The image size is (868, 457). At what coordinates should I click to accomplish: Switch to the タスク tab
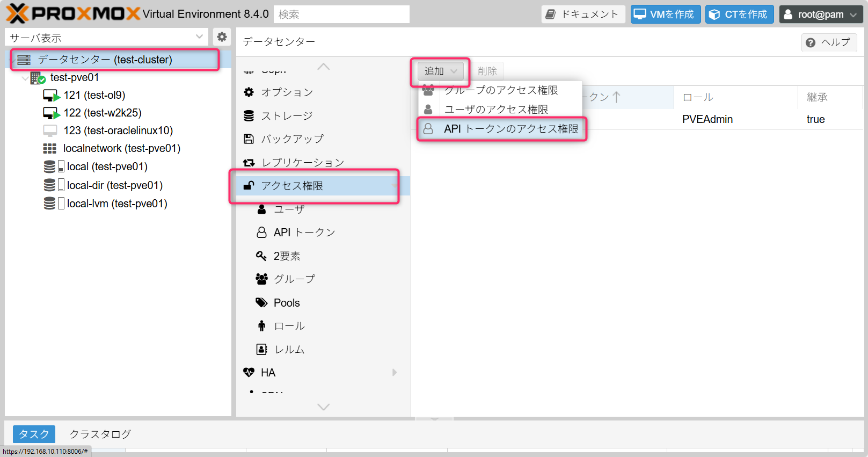point(34,434)
